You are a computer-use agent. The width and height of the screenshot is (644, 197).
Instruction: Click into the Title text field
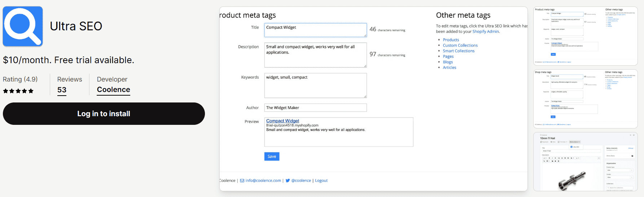pyautogui.click(x=315, y=30)
